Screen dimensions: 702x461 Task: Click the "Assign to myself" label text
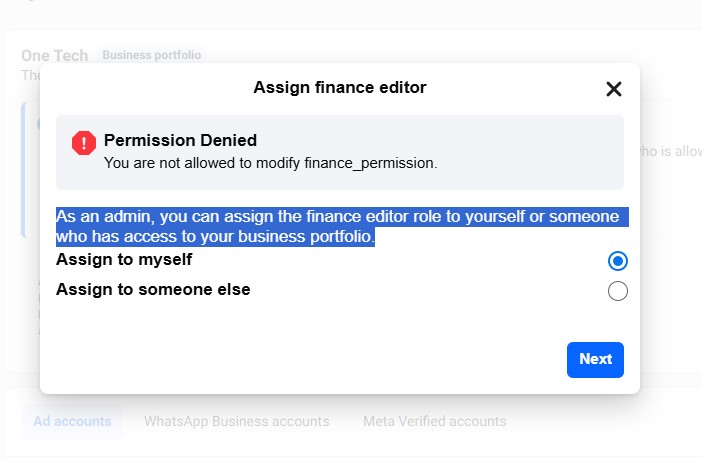point(124,260)
